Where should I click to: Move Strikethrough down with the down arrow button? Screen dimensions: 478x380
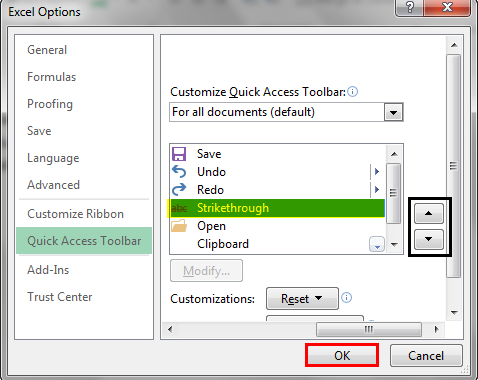tap(429, 239)
